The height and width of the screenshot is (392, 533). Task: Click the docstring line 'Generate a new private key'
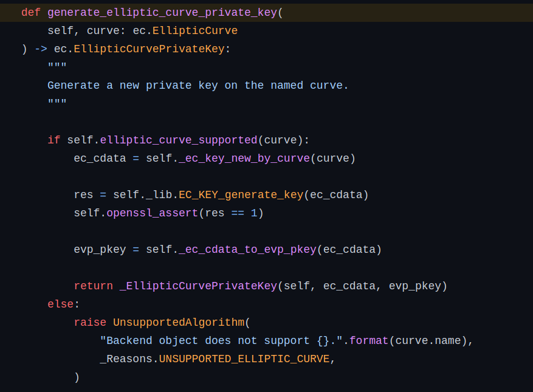(198, 85)
